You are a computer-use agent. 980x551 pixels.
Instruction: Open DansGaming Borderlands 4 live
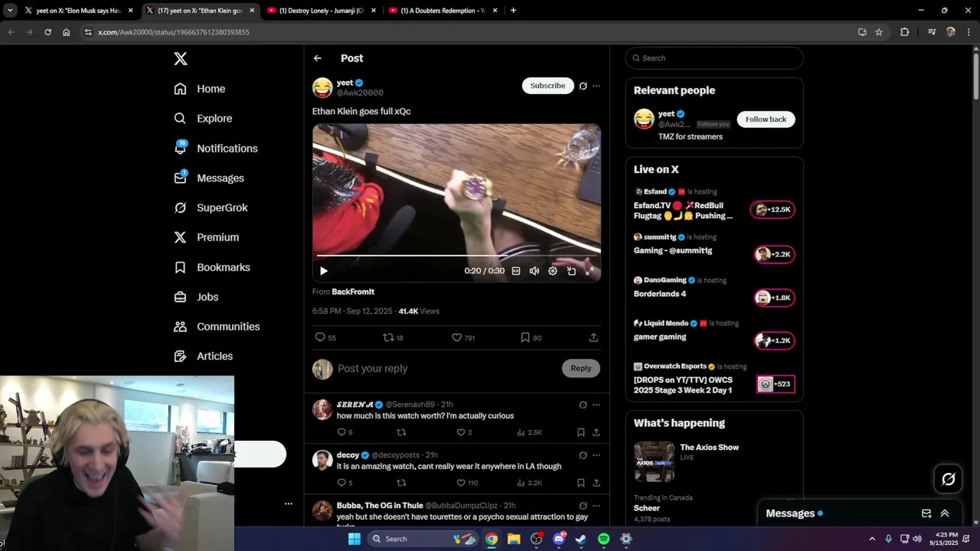click(660, 294)
